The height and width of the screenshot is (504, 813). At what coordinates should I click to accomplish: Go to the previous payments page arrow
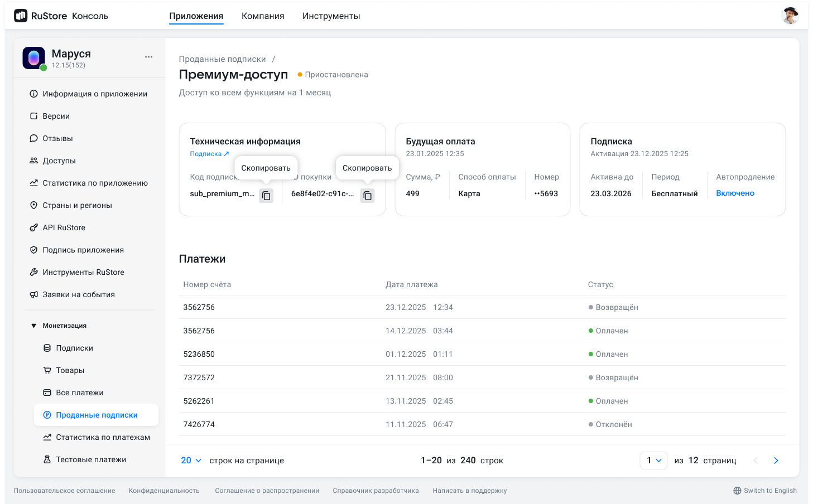point(756,461)
